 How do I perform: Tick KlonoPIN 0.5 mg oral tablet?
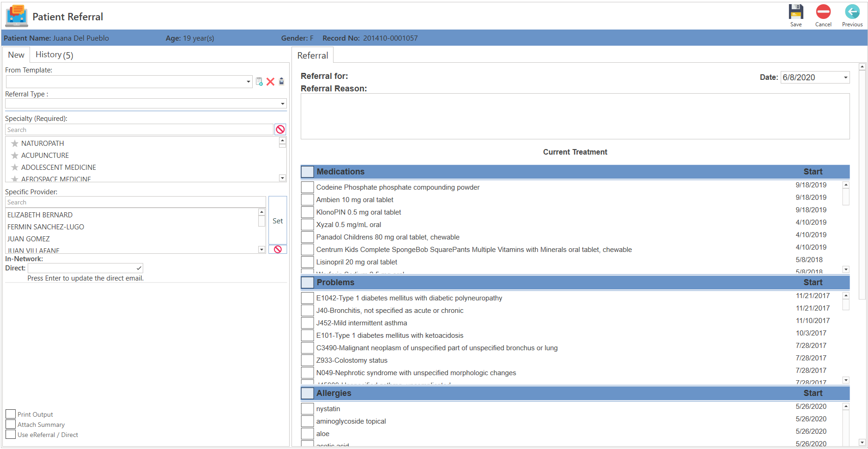click(x=307, y=212)
